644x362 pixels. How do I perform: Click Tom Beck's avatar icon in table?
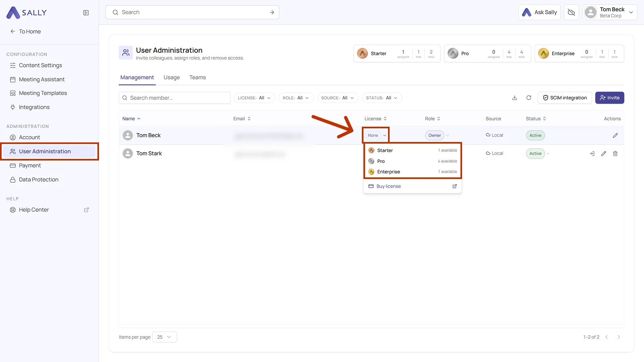click(128, 135)
